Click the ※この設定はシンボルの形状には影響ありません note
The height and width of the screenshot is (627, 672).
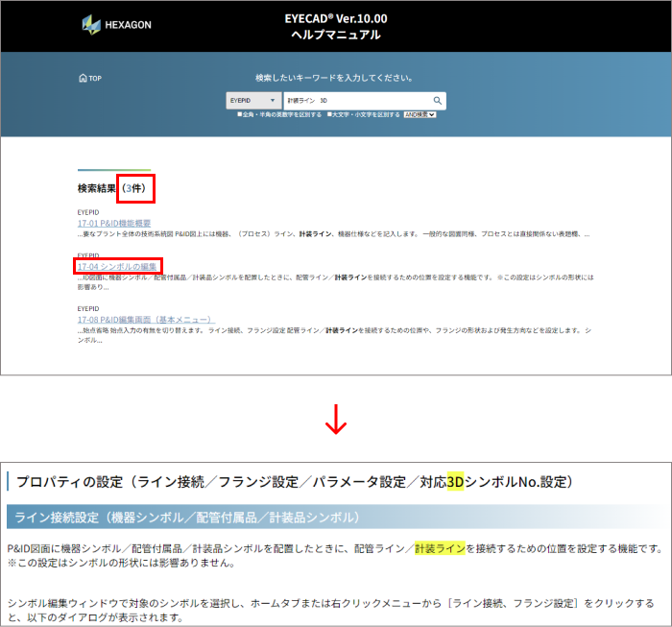pos(121,563)
